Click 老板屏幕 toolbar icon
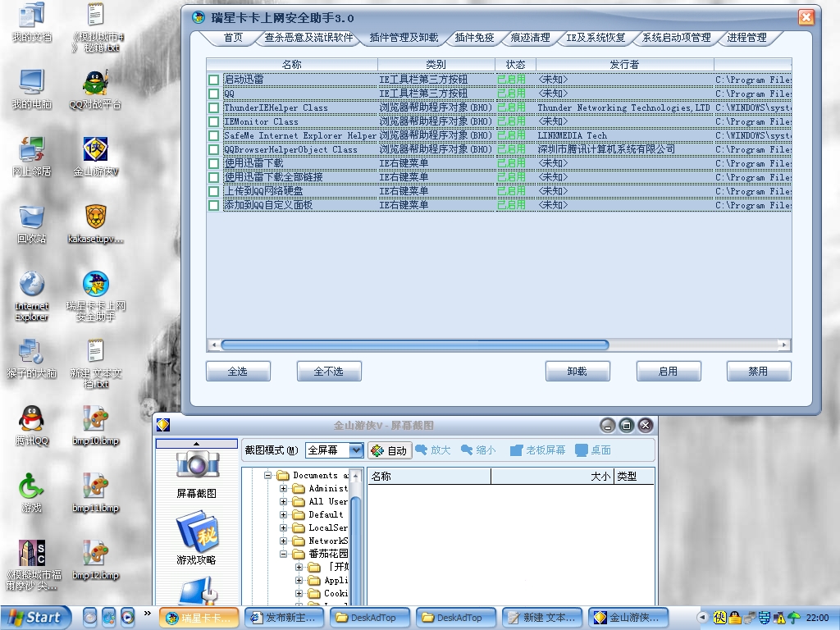This screenshot has height=630, width=840. pyautogui.click(x=537, y=450)
